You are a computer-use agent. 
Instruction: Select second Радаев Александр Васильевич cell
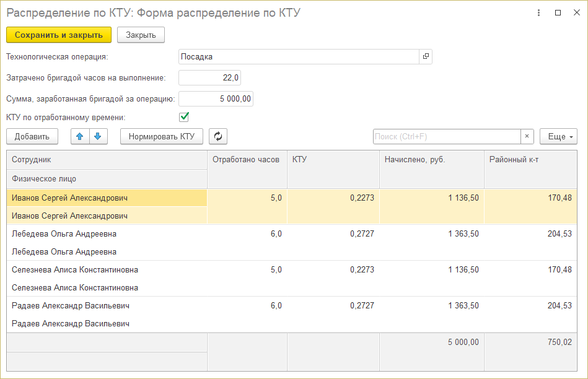pos(107,323)
